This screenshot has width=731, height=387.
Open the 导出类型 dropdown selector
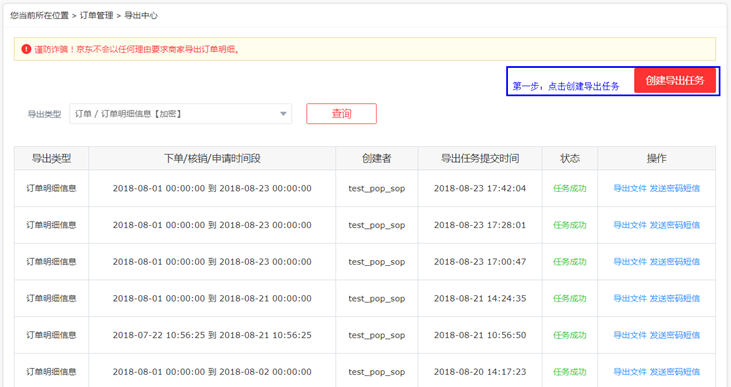click(x=181, y=114)
